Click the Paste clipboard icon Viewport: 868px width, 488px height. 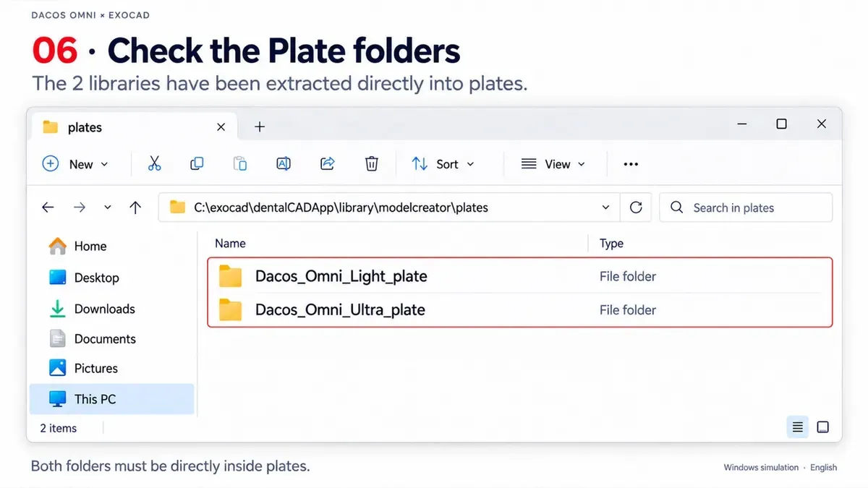click(x=240, y=164)
